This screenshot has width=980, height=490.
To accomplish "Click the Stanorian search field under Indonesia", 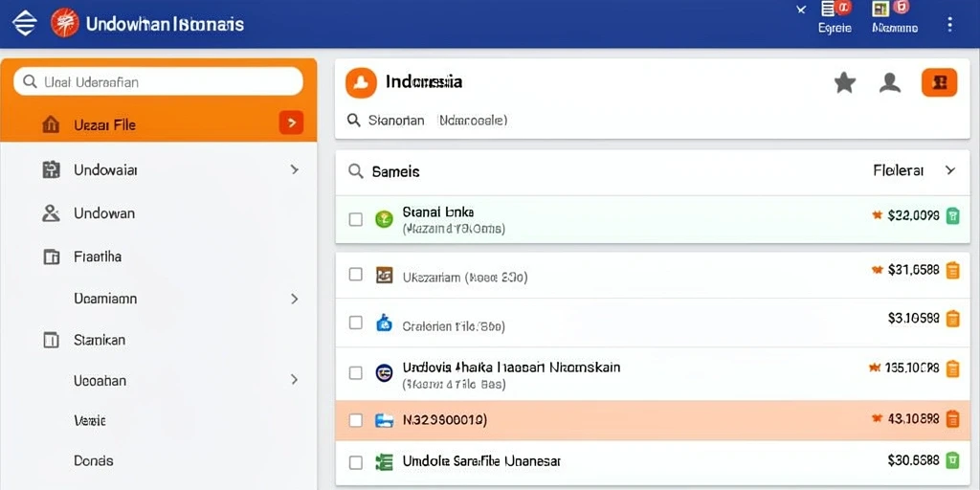I will point(428,120).
